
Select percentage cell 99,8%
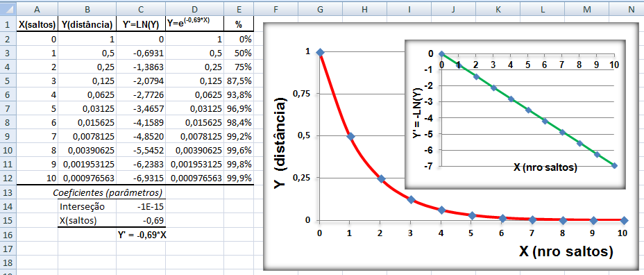pyautogui.click(x=239, y=165)
